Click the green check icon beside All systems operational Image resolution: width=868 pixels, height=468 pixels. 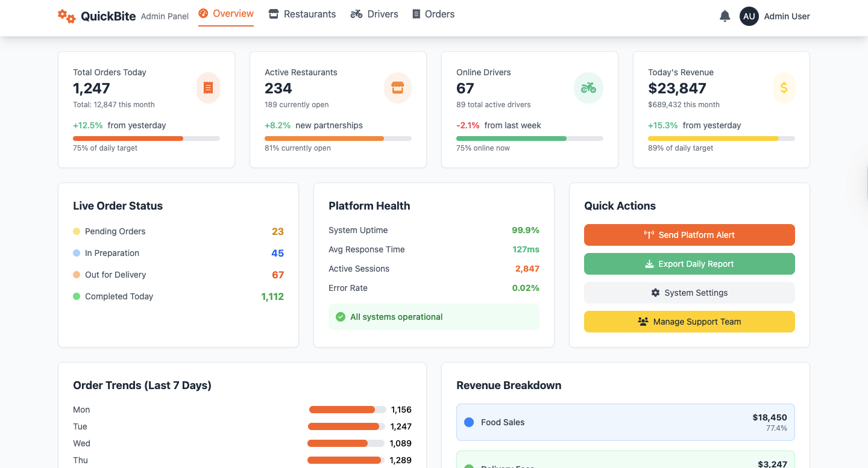[x=341, y=317]
